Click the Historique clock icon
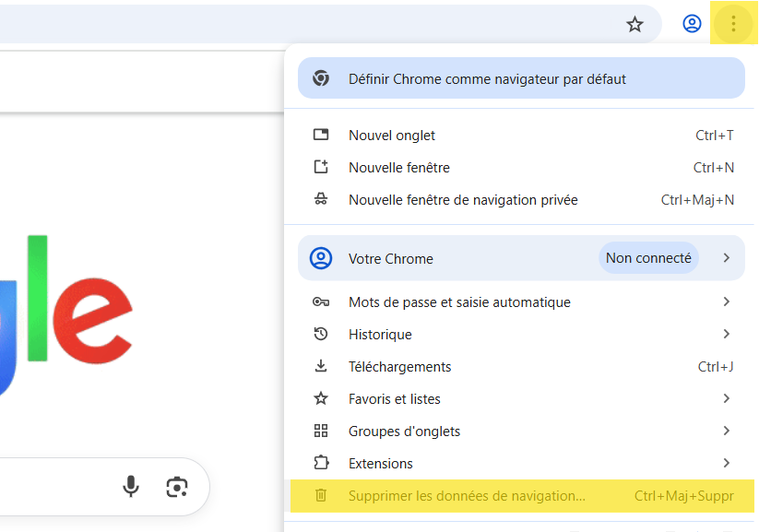This screenshot has width=759, height=532. [x=321, y=334]
